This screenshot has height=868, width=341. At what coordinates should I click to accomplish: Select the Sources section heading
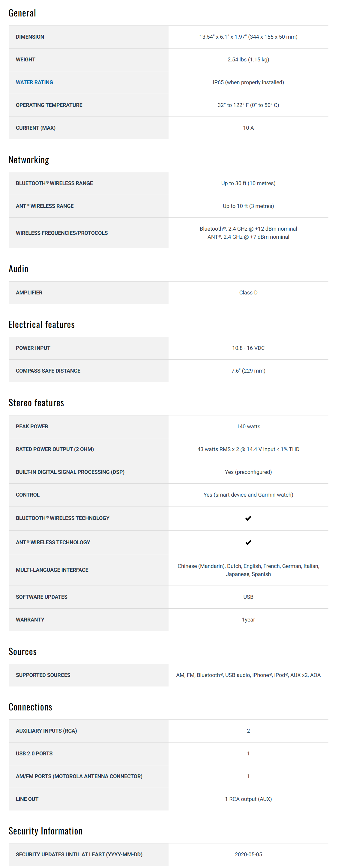pos(22,652)
